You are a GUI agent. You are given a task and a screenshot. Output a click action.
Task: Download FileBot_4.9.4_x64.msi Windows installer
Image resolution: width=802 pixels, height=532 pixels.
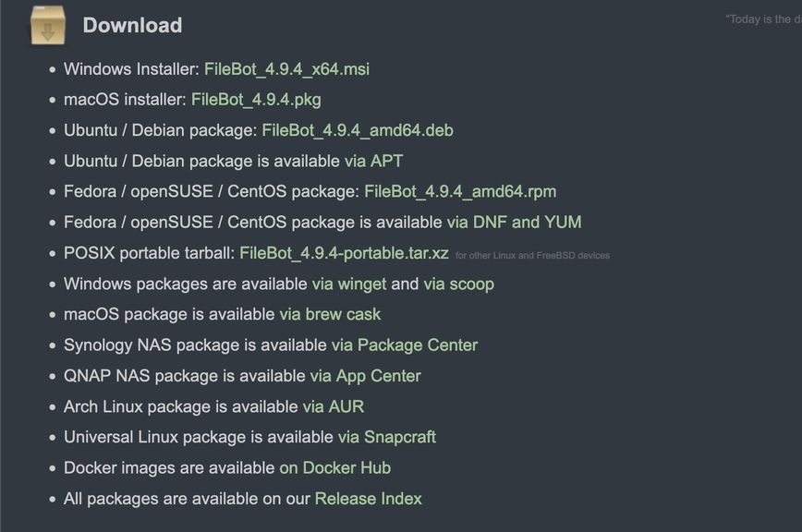[286, 69]
